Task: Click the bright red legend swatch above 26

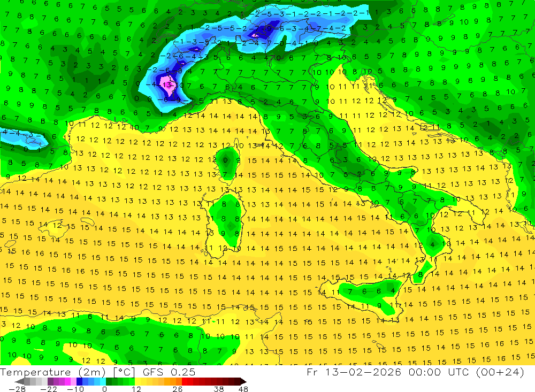Action: point(185,381)
